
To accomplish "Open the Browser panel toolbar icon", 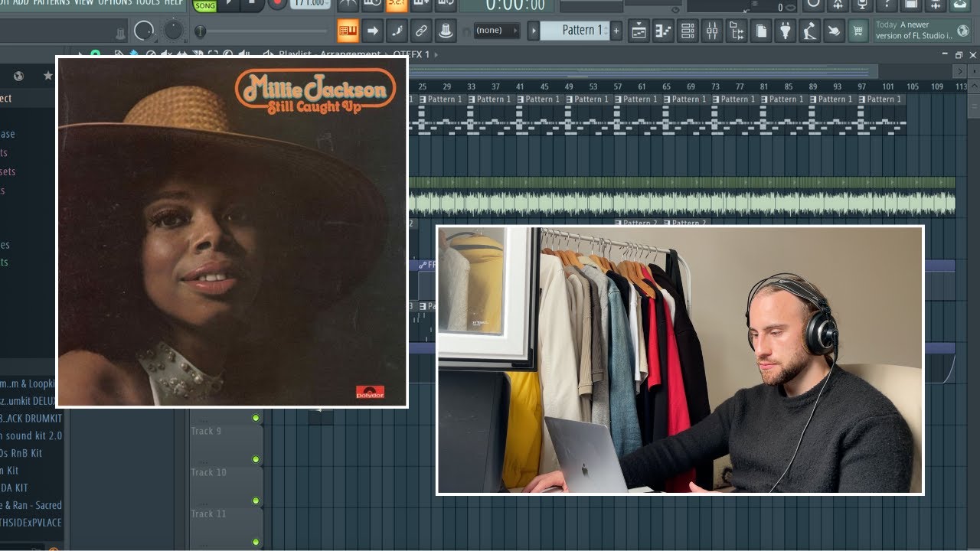I will [x=737, y=31].
